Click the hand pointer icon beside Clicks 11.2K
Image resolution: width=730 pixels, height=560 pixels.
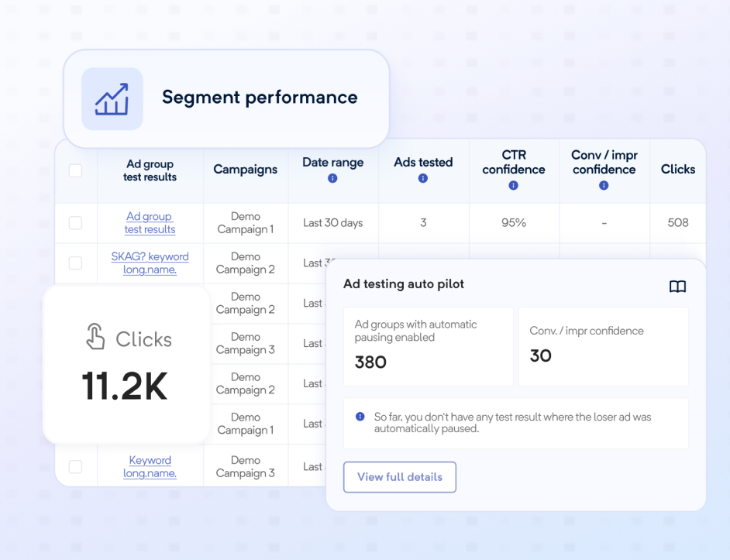click(x=95, y=338)
